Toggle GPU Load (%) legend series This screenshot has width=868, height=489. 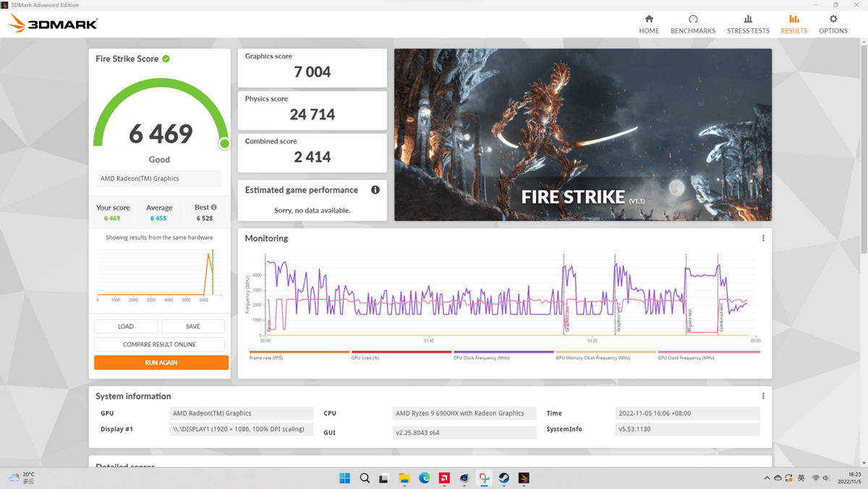pyautogui.click(x=401, y=355)
